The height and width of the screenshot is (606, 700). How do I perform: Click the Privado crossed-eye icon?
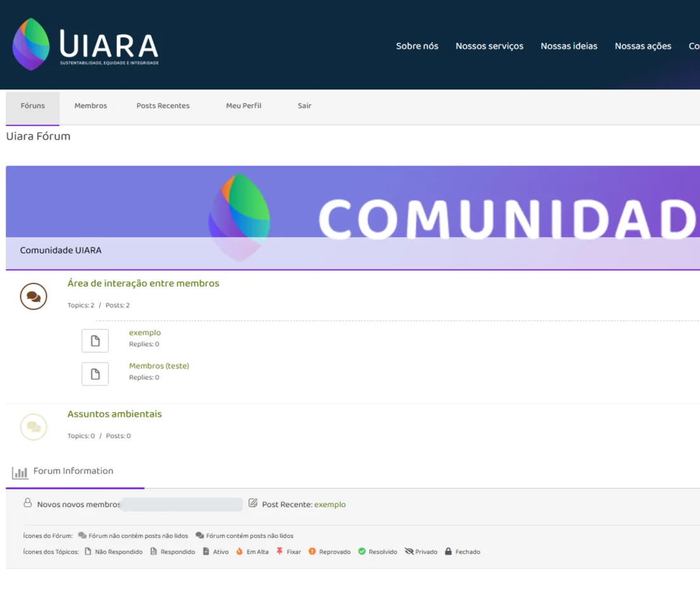coord(410,551)
